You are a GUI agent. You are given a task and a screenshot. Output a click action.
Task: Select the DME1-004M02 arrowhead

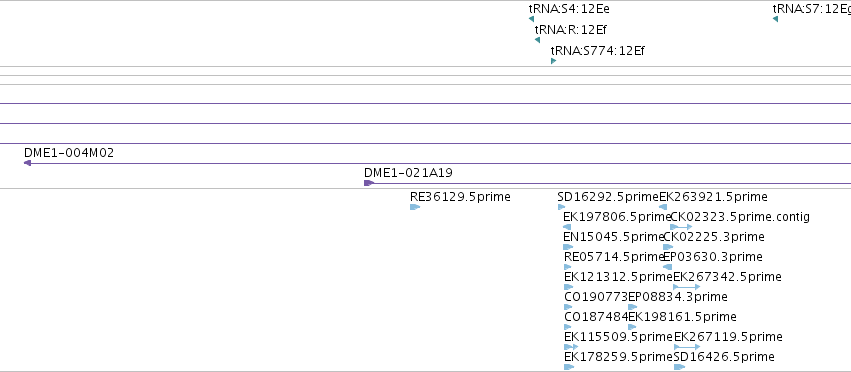pyautogui.click(x=27, y=163)
